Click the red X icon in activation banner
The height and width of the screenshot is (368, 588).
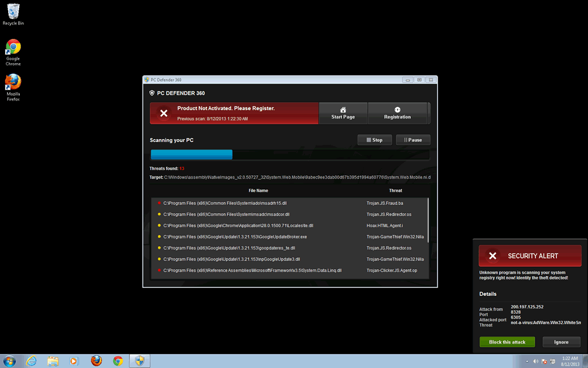(164, 113)
